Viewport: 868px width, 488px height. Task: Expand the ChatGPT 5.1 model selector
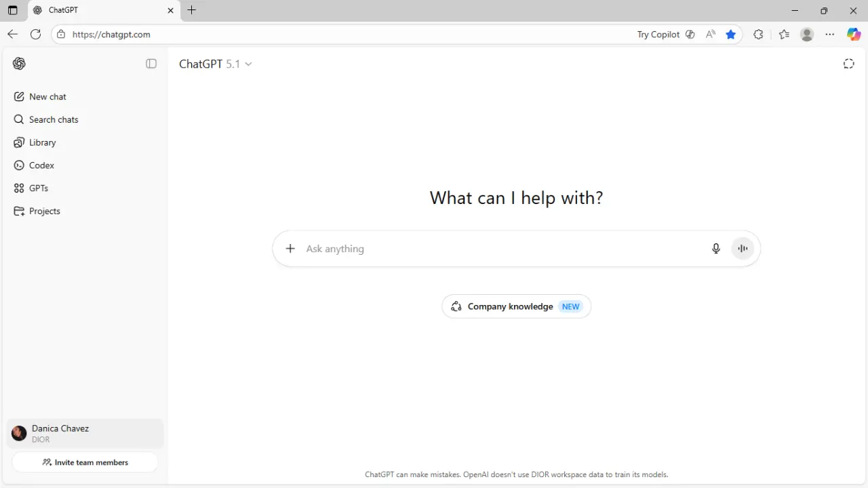216,64
